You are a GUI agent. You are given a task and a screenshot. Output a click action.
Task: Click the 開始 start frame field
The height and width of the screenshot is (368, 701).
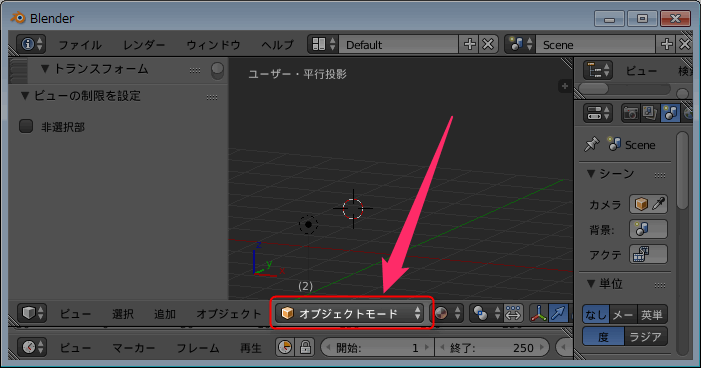pyautogui.click(x=377, y=347)
